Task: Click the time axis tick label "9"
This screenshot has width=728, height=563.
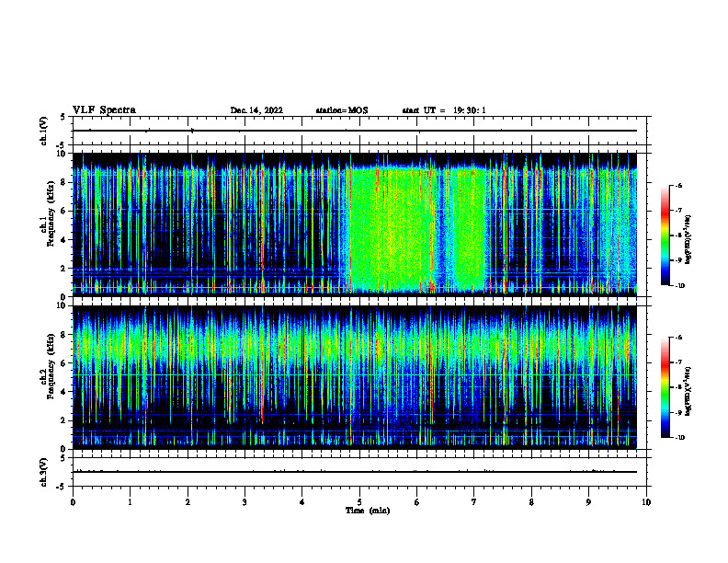Action: pos(588,502)
